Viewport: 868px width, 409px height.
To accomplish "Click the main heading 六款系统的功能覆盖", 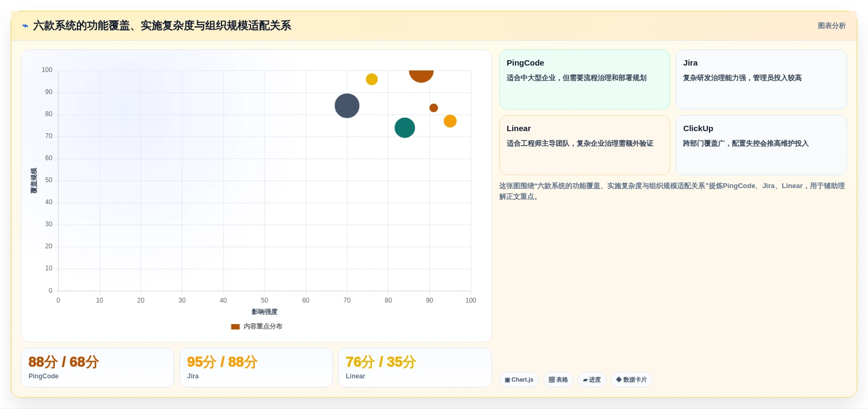I will pyautogui.click(x=162, y=26).
